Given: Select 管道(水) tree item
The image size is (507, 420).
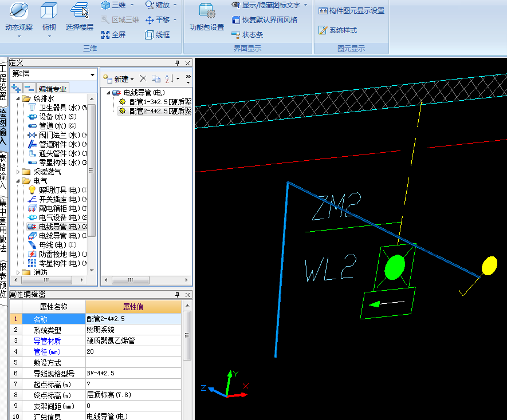Looking at the screenshot, I should pos(52,126).
